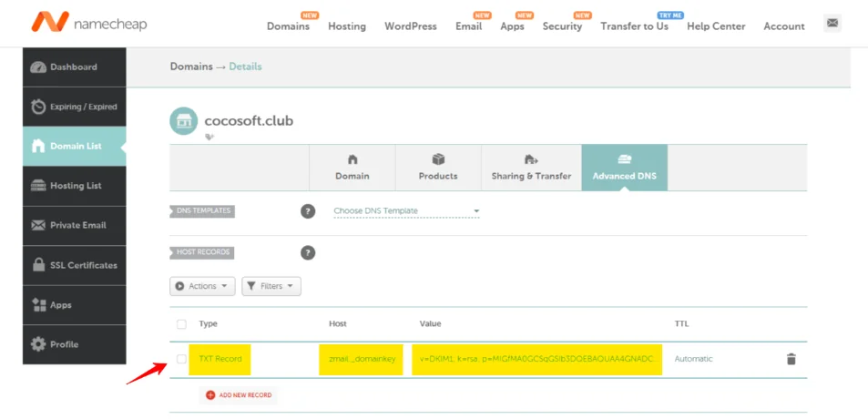Open the Choose DNS Template dropdown
868x419 pixels.
click(406, 211)
